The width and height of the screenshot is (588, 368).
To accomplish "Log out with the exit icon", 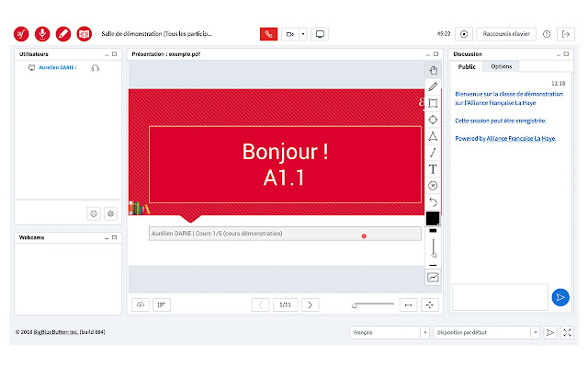I will pos(566,34).
